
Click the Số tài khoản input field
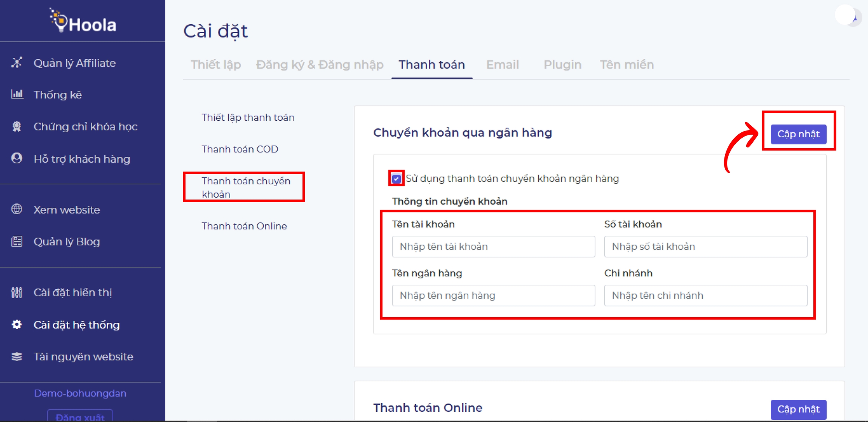(705, 247)
